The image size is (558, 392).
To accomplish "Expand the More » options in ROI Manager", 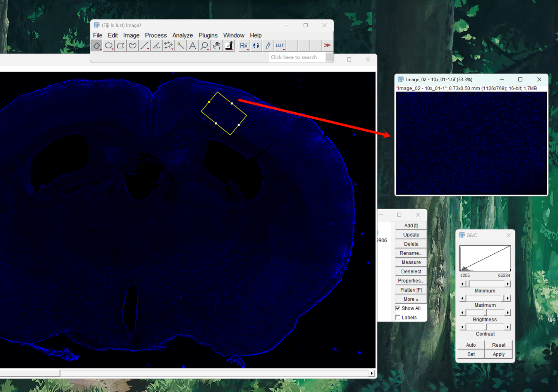I will click(411, 299).
